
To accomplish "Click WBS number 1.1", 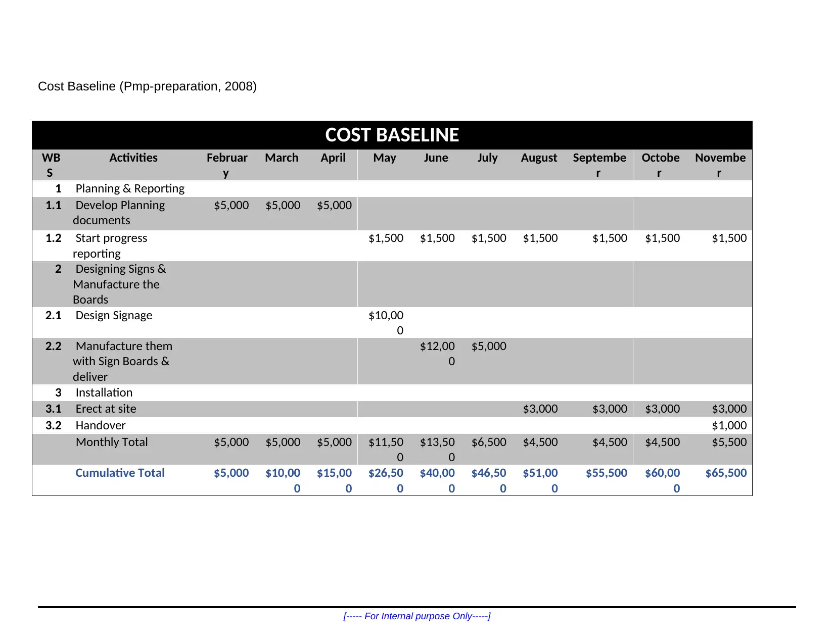I will [54, 205].
